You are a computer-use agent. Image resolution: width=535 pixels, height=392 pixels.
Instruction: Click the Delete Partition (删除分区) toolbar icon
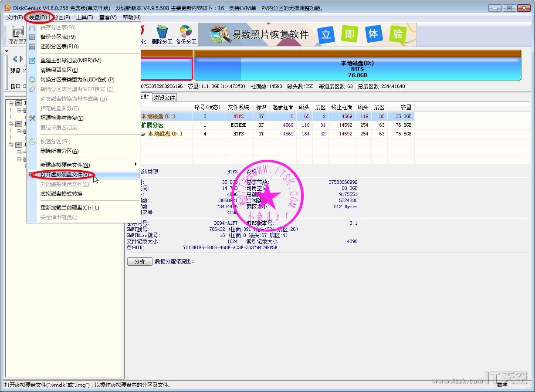[x=162, y=34]
